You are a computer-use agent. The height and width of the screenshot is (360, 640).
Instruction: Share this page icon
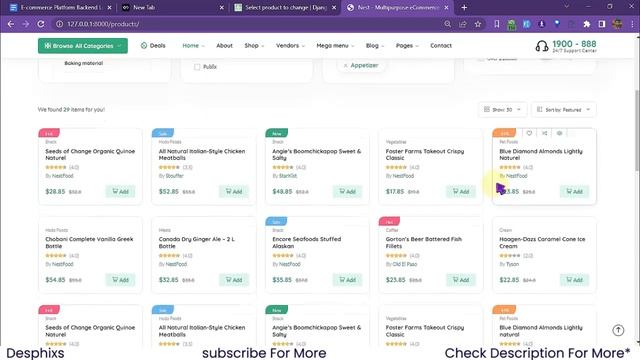(463, 24)
